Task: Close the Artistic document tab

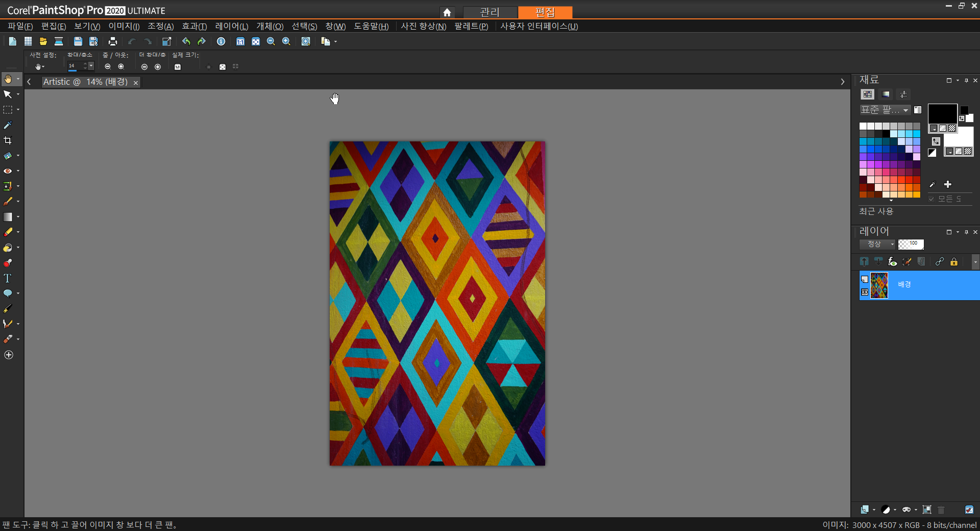Action: click(136, 83)
